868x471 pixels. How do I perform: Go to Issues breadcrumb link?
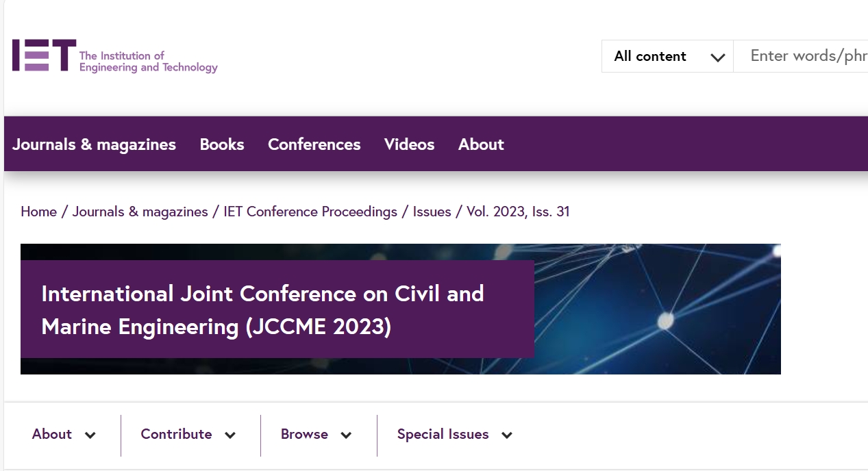point(432,212)
